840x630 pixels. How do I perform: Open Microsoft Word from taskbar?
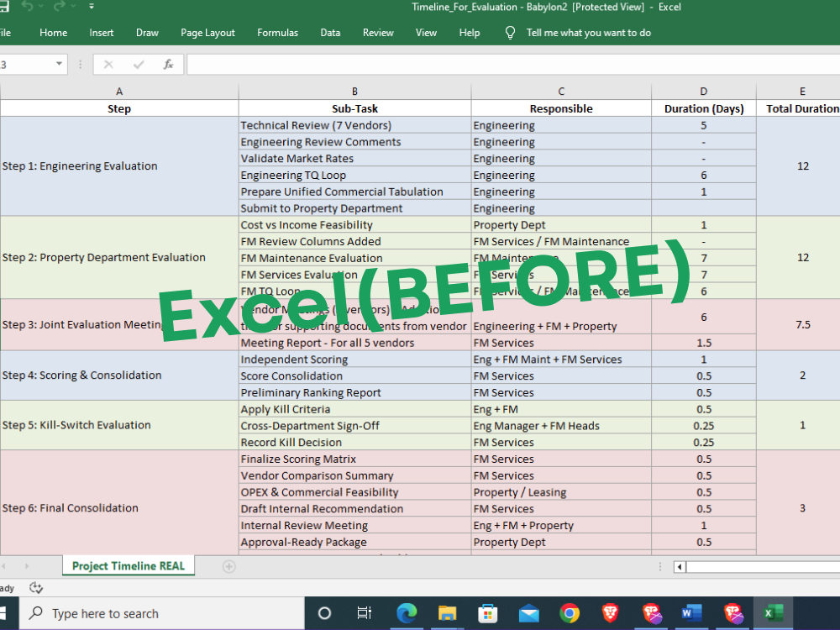[x=691, y=613]
